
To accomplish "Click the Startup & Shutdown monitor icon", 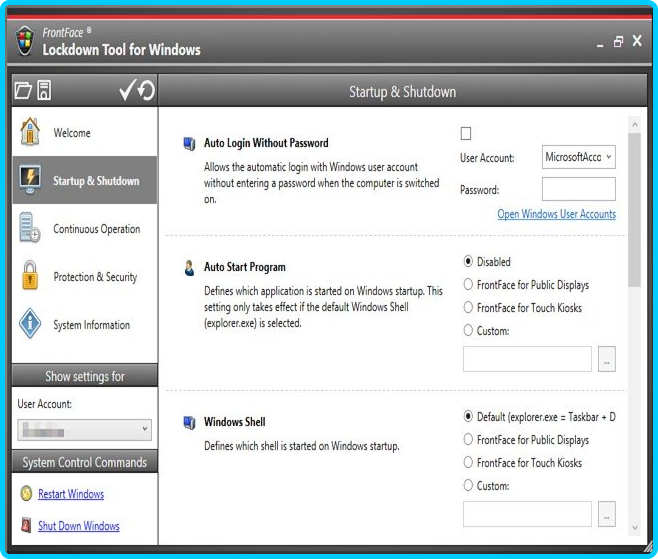I will coord(30,180).
